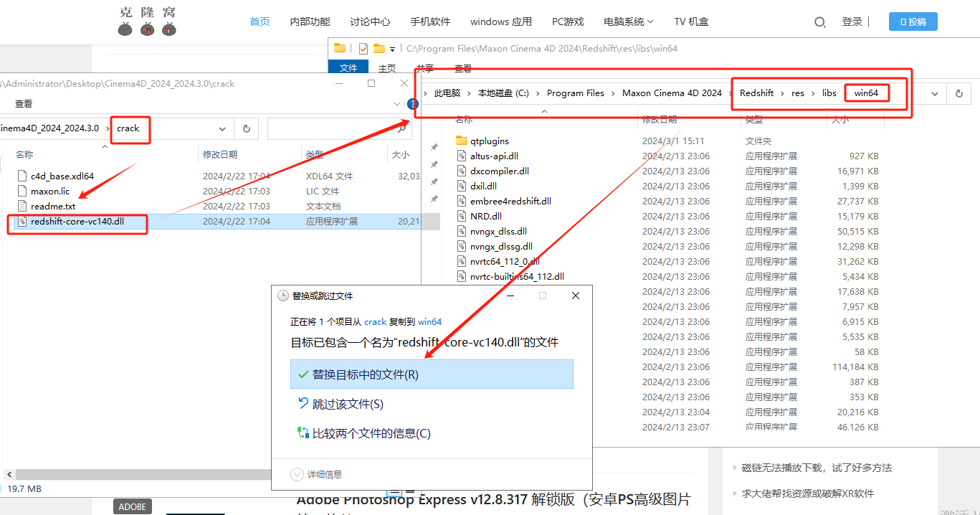980x515 pixels.
Task: Click the 登录 link
Action: [852, 22]
